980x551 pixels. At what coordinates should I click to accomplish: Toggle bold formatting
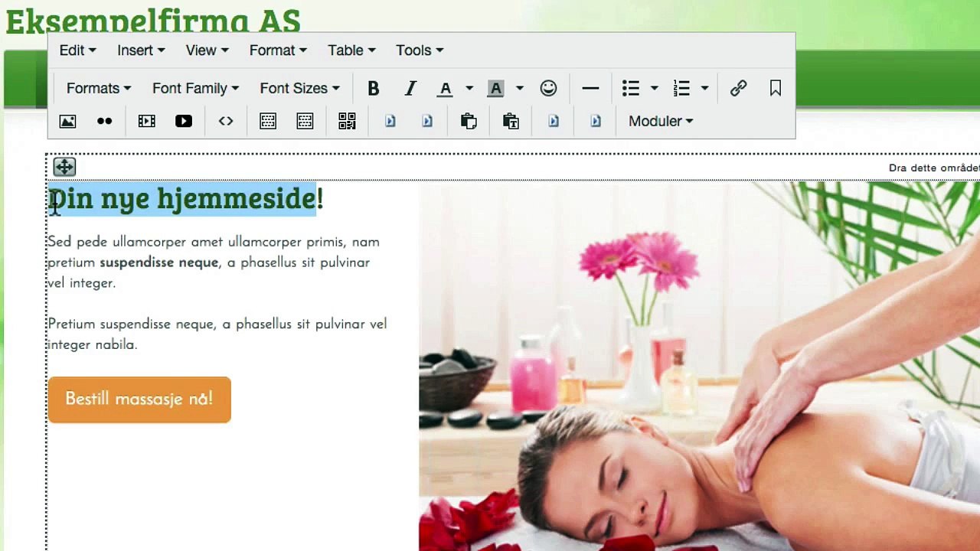[x=374, y=88]
